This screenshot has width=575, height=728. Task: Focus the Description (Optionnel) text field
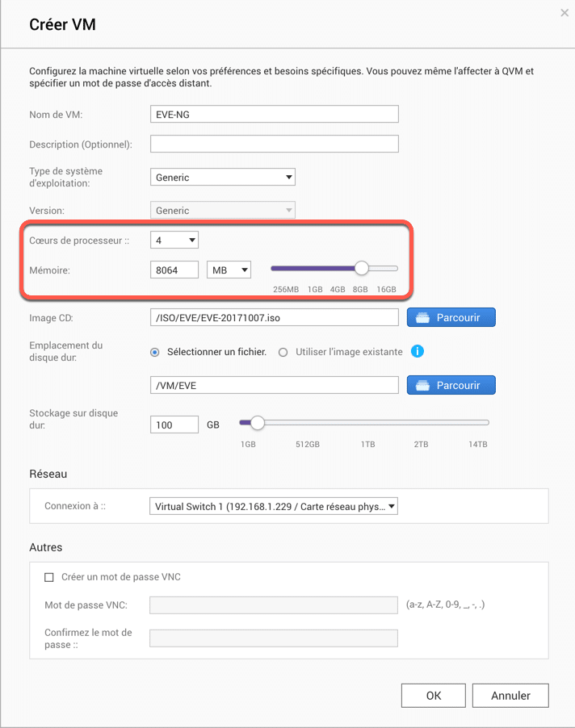click(275, 144)
